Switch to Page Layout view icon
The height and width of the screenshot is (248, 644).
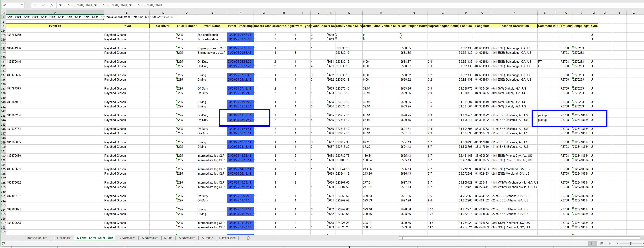[x=602, y=243]
